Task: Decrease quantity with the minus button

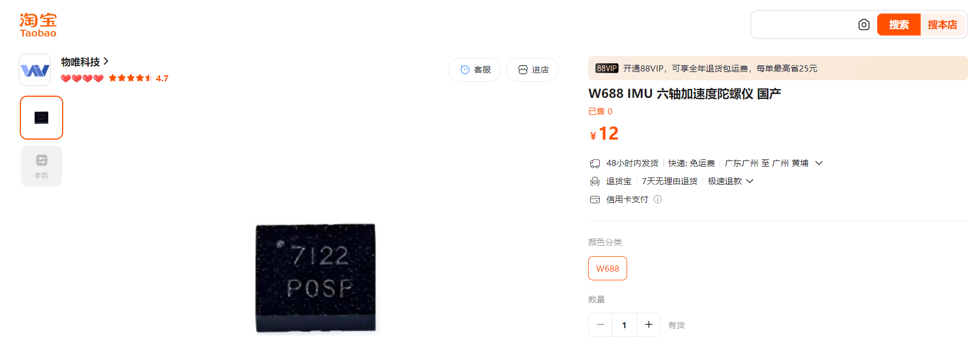Action: coord(600,325)
